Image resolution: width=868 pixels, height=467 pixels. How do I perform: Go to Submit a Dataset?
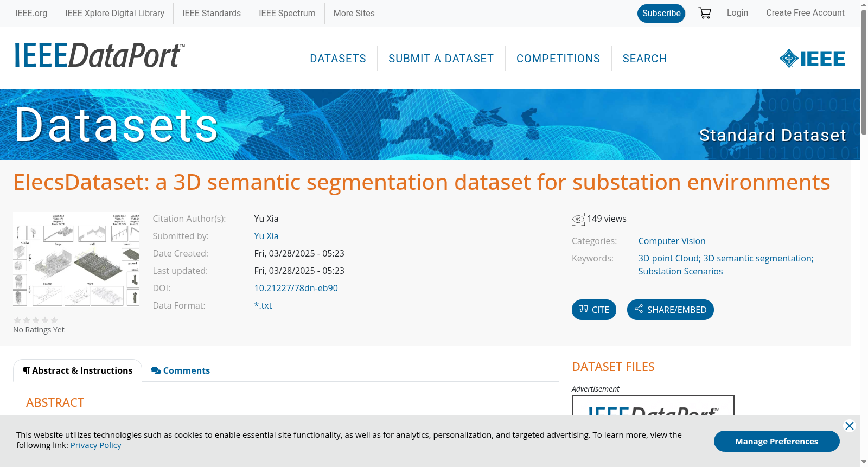click(441, 59)
